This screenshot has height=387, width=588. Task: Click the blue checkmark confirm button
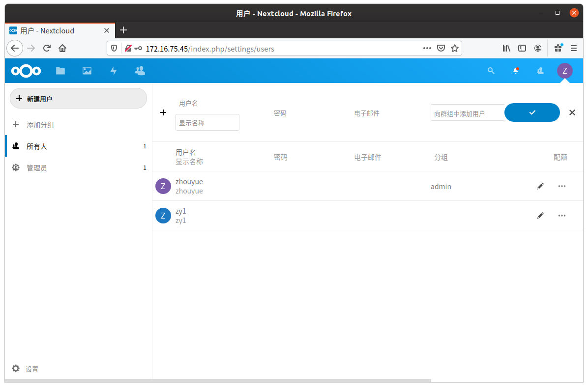pos(531,112)
